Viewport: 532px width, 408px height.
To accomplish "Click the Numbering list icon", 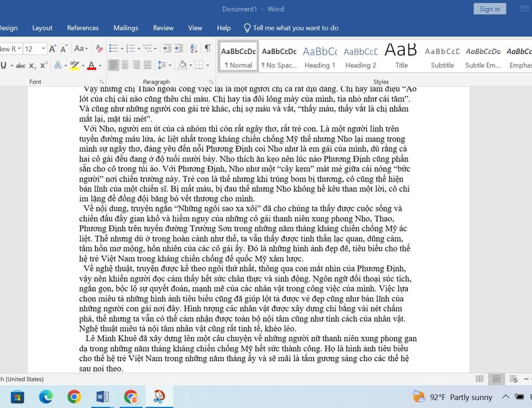I will click(x=130, y=48).
